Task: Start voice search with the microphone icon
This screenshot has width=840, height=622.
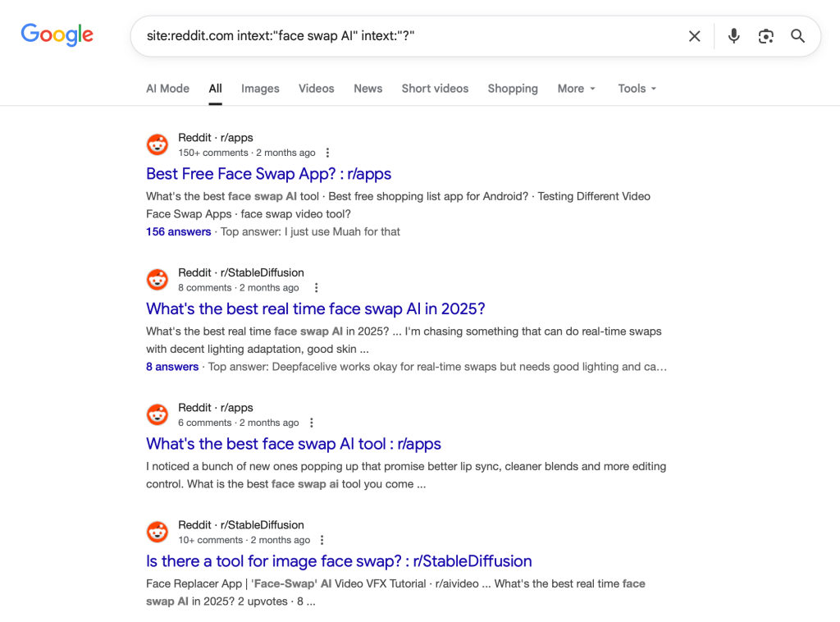Action: coord(733,36)
